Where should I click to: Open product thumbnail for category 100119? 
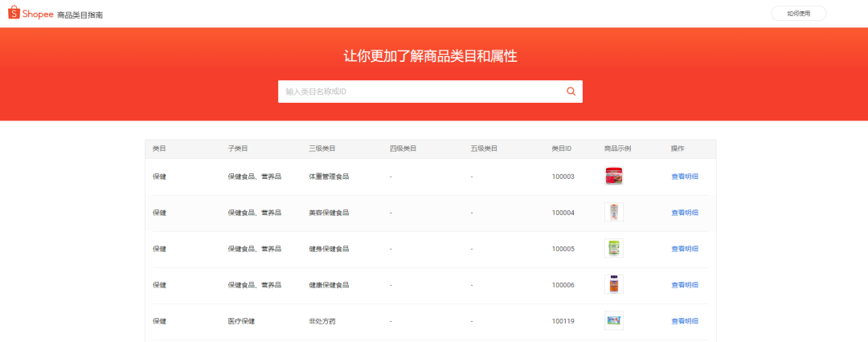click(x=613, y=321)
